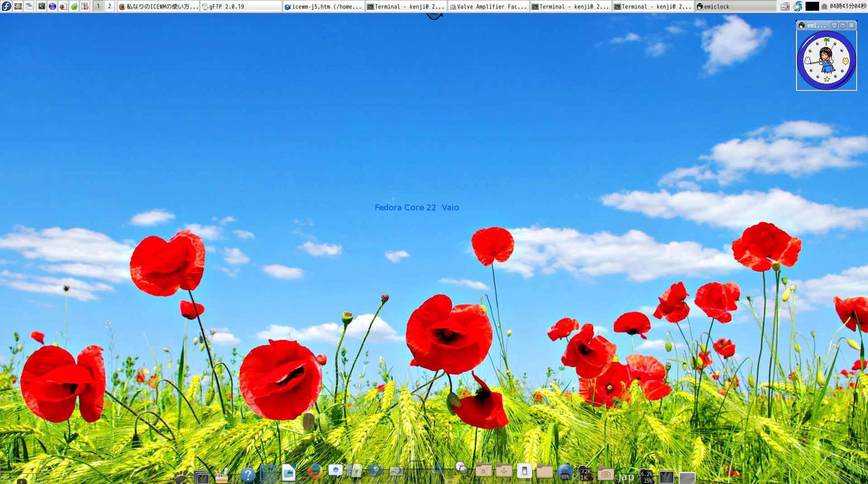The width and height of the screenshot is (868, 484).
Task: Click the blue help question mark dock icon
Action: click(247, 475)
